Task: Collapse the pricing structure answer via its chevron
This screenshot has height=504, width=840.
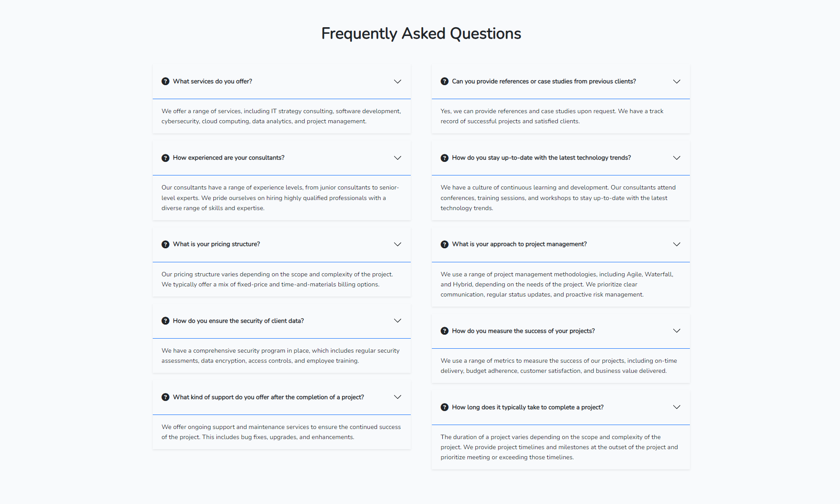Action: click(x=398, y=244)
